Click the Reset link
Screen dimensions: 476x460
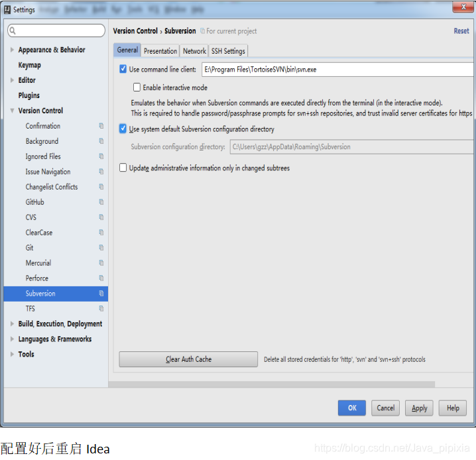coord(461,31)
